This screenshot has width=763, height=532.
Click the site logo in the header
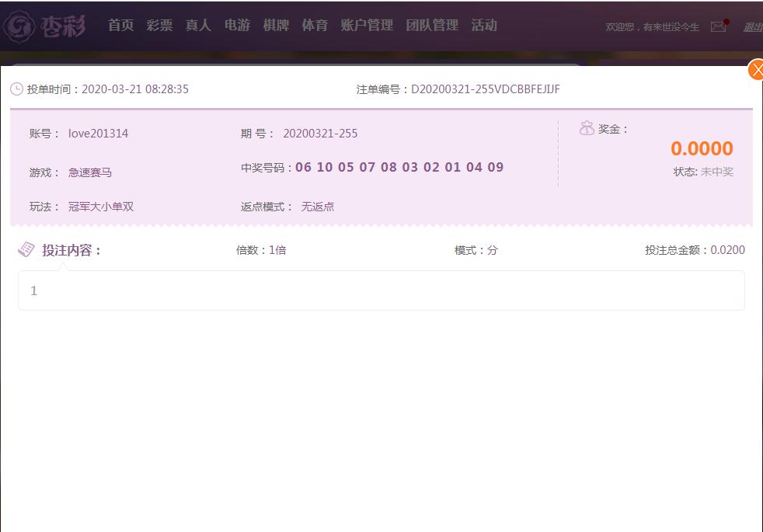pyautogui.click(x=45, y=26)
